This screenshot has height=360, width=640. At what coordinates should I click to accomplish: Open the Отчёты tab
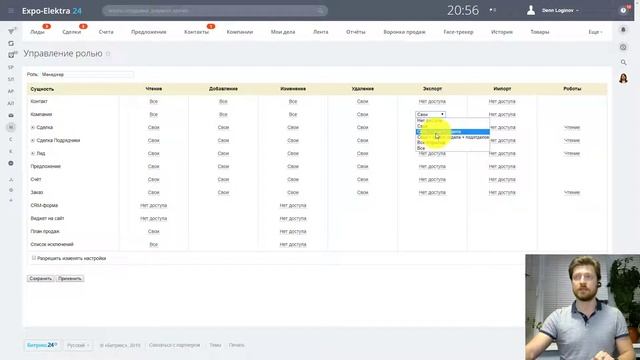(356, 32)
